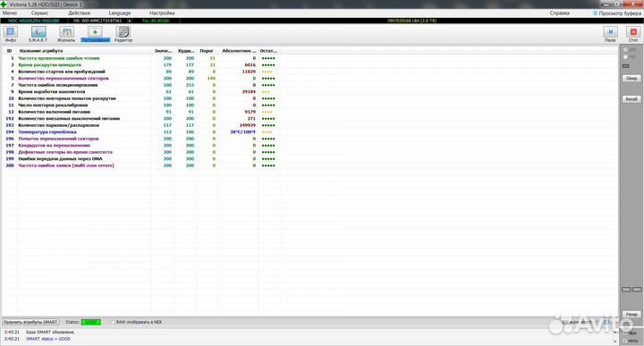Screen dimensions: 644x346
Task: Click log entry База SMART обновлена
Action: [50, 332]
